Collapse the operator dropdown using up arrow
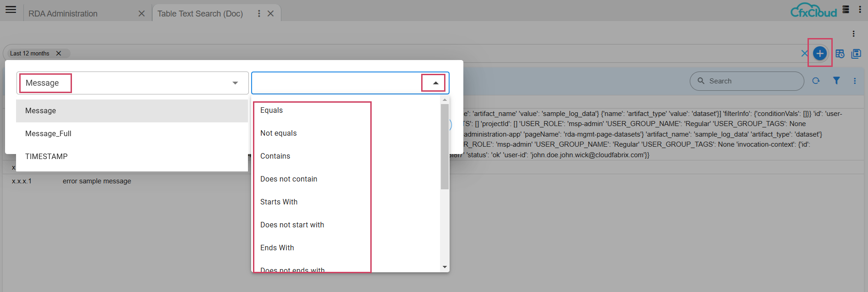The width and height of the screenshot is (868, 292). (x=435, y=83)
